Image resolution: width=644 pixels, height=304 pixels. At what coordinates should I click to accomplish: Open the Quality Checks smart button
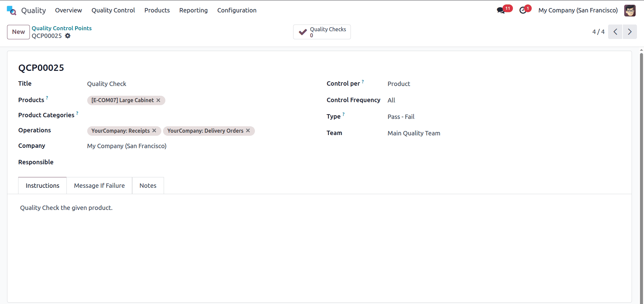click(321, 32)
